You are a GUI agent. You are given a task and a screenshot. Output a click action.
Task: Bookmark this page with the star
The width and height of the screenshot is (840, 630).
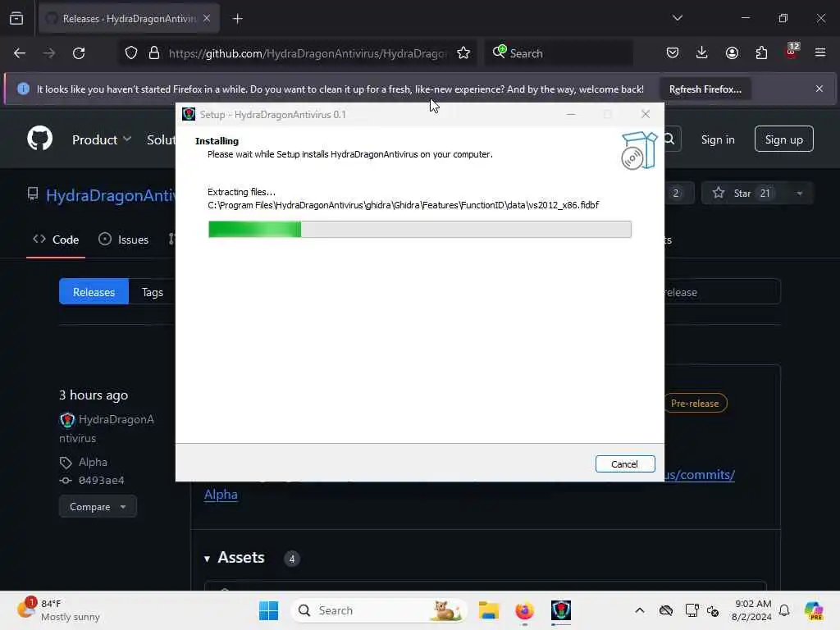[x=463, y=53]
